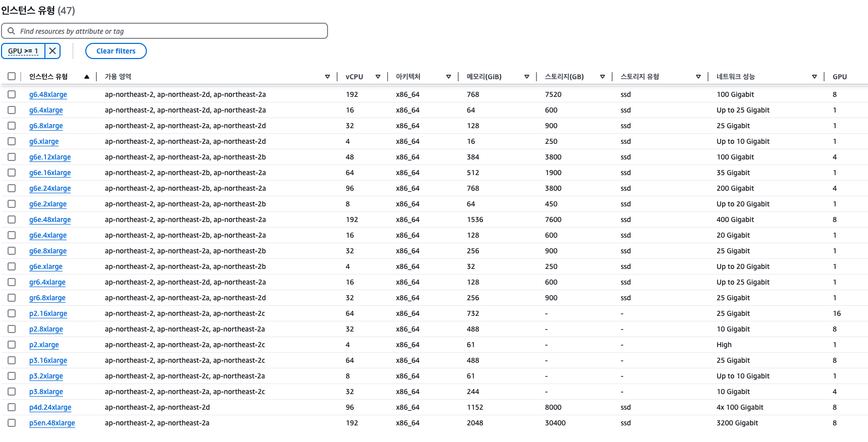Screen dimensions: 868x442
Task: Check the g6e.48xlarge row checkbox
Action: coord(12,219)
